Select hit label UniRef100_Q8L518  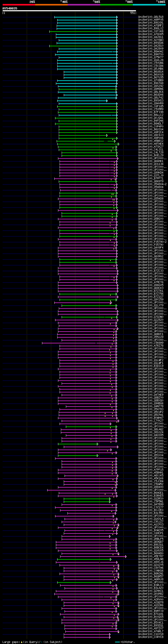pos(151,17)
